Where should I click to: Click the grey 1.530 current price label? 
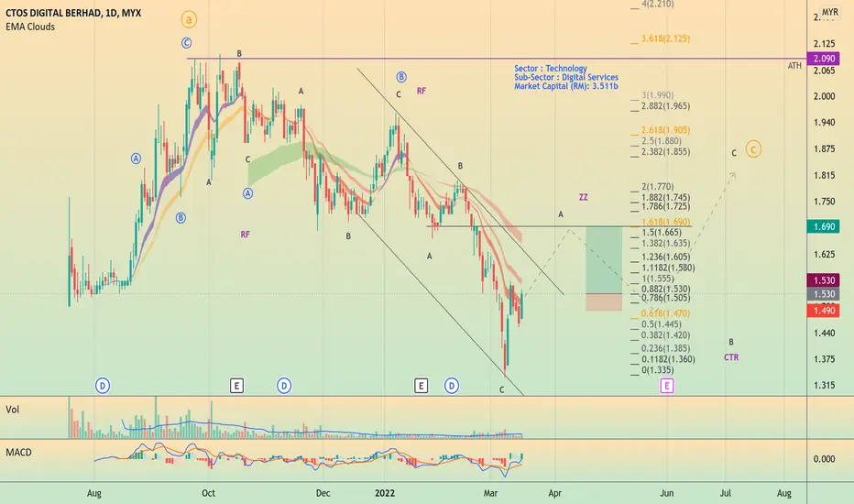point(824,294)
